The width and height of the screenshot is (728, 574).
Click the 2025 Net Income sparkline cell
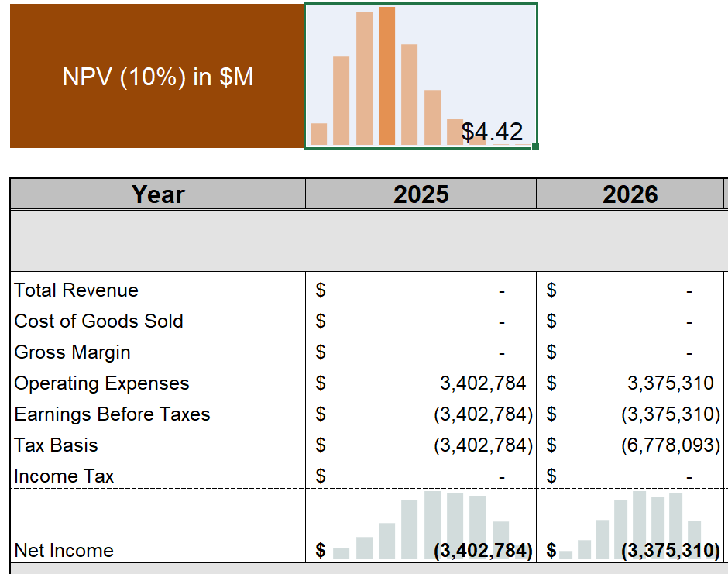421,527
